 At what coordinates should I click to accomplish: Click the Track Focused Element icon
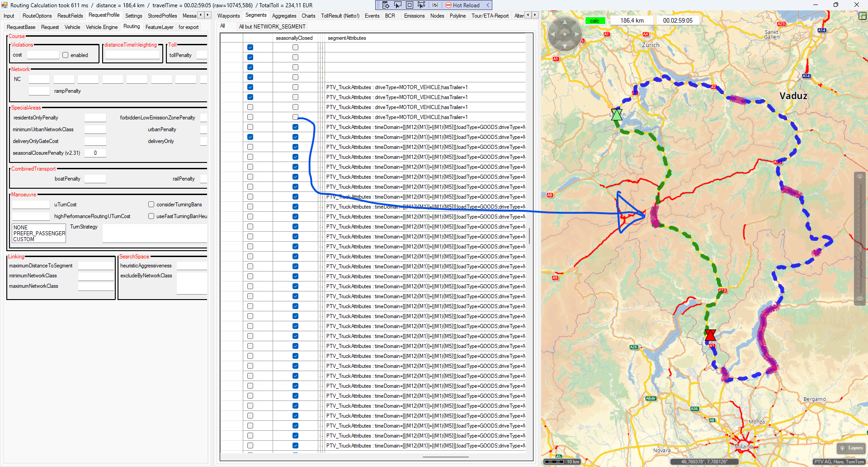(421, 5)
